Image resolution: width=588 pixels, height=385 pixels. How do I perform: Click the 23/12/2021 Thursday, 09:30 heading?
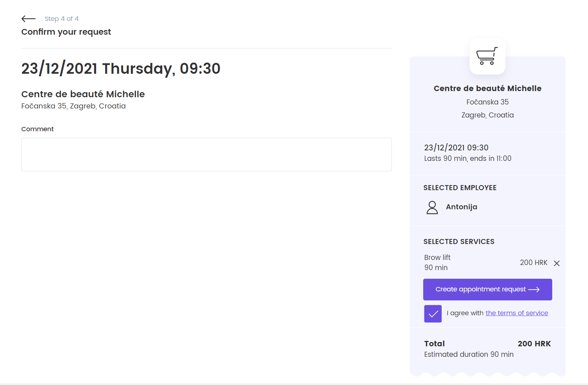121,69
